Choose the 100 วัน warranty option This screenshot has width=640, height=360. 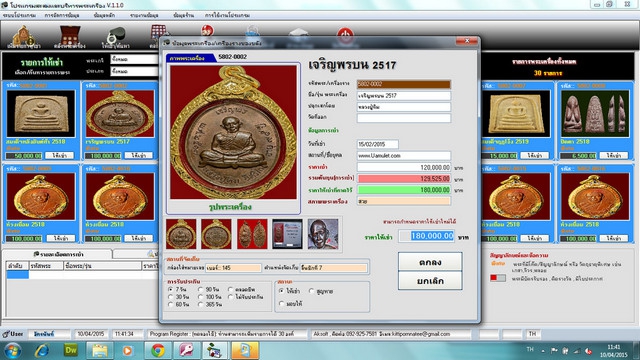tap(200, 297)
